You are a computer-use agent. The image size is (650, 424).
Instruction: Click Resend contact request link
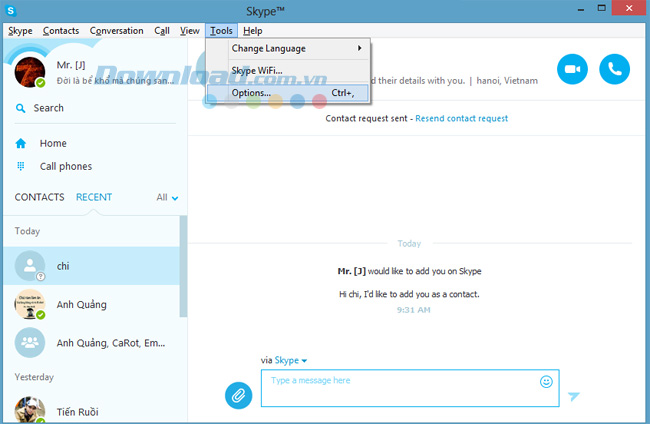coord(461,119)
